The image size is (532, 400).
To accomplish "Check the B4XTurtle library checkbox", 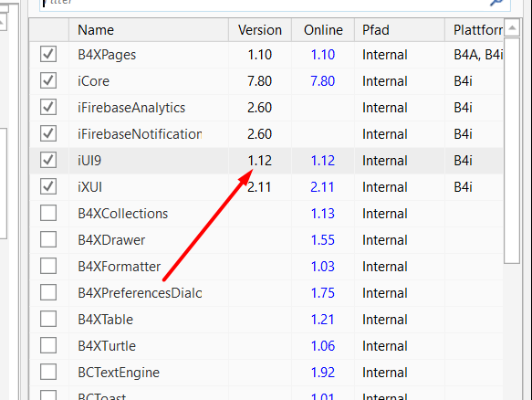I will tap(48, 346).
